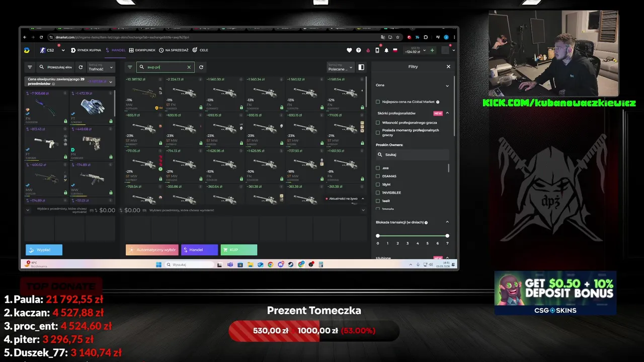Screen dimensions: 644x362
Task: Click the purple Handel button
Action: (x=199, y=250)
